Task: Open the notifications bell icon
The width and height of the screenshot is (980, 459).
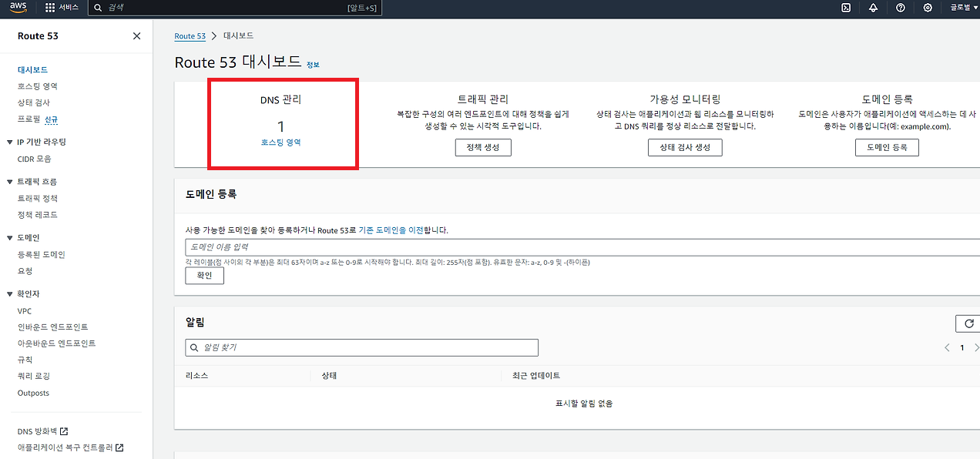Action: coord(873,8)
